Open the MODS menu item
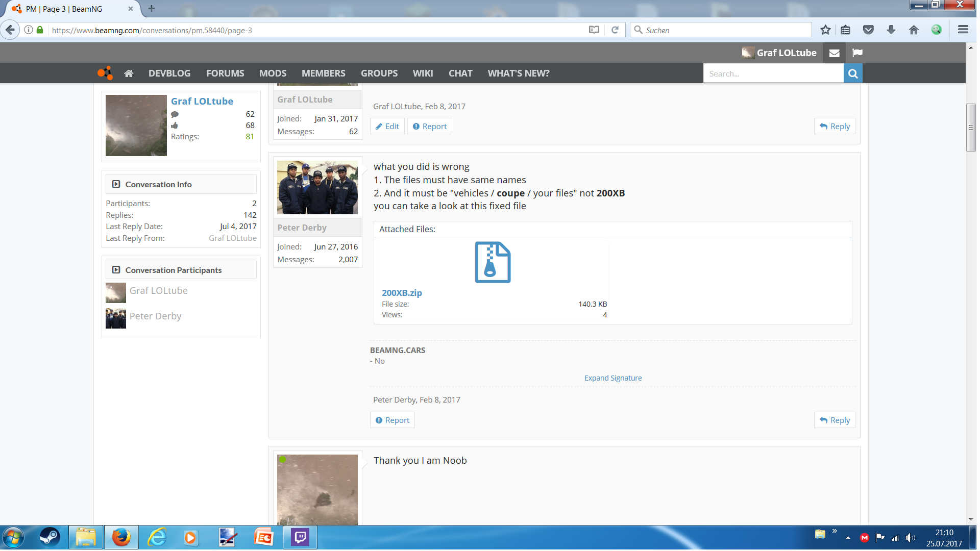Screen dimensions: 980x551 tap(273, 73)
